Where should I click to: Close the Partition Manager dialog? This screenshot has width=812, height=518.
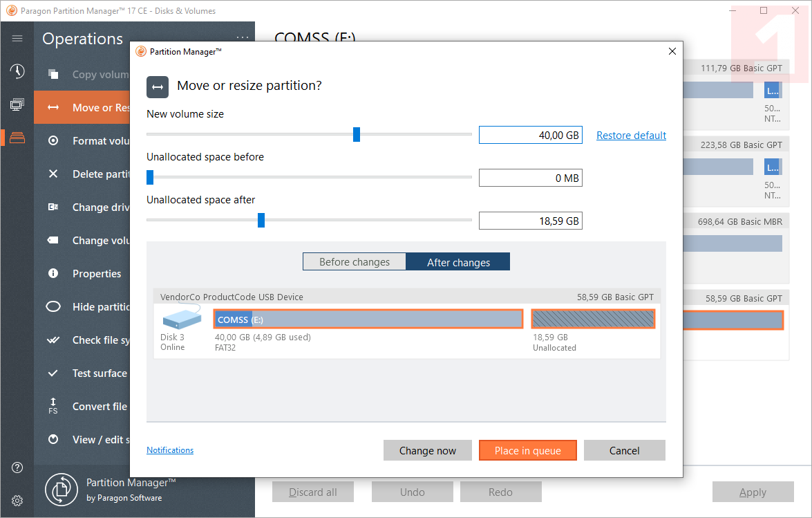coord(672,51)
